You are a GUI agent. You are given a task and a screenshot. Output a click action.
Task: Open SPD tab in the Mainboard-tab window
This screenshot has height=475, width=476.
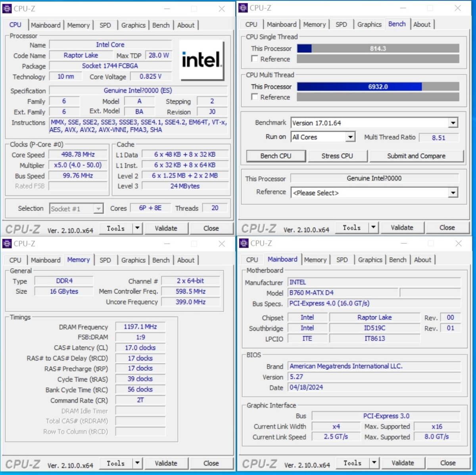tap(342, 260)
